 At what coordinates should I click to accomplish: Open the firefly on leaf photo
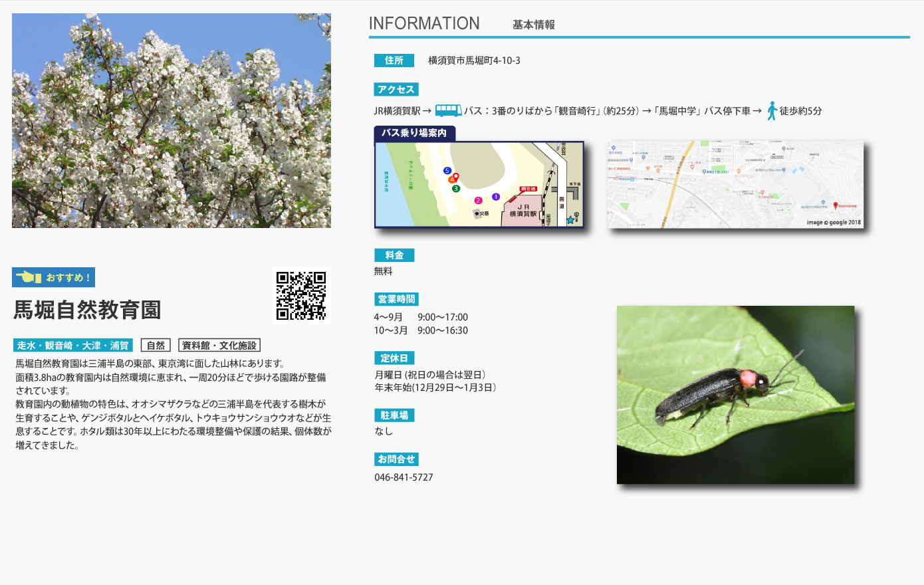735,395
